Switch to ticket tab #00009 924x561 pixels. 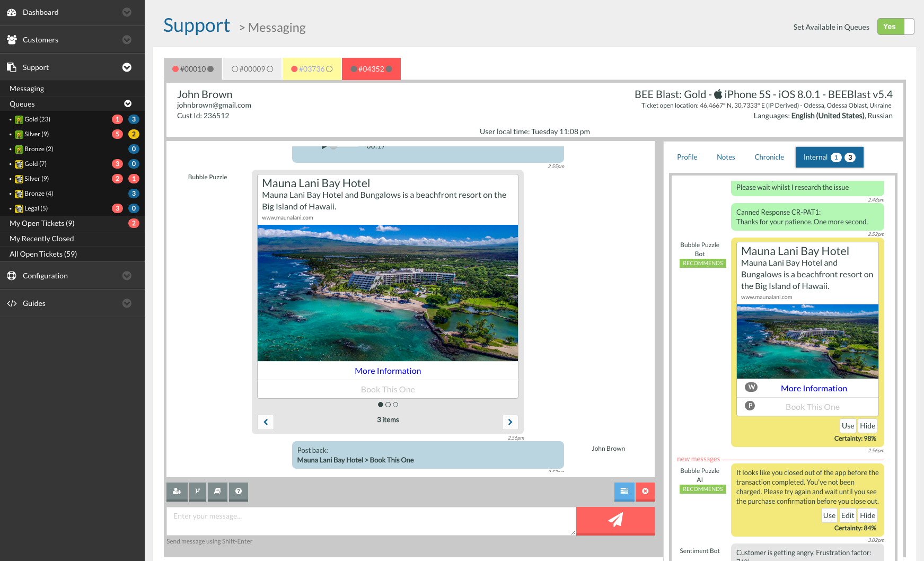252,69
